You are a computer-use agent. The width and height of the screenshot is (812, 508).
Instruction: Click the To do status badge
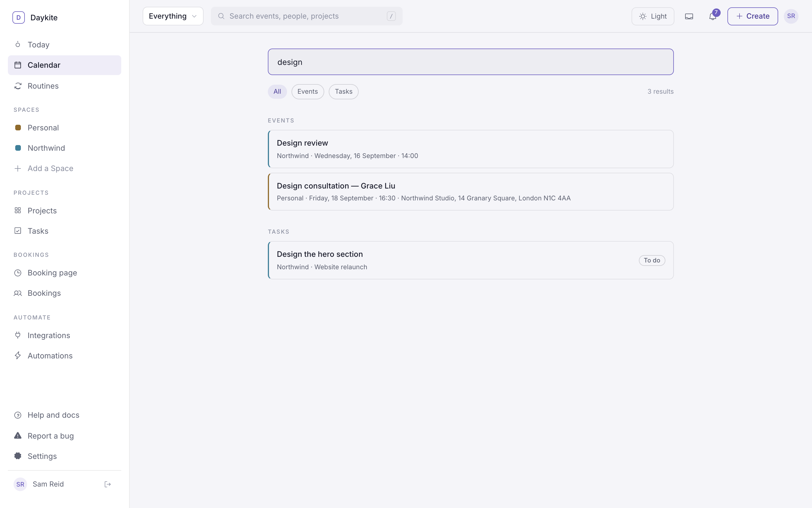tap(652, 260)
